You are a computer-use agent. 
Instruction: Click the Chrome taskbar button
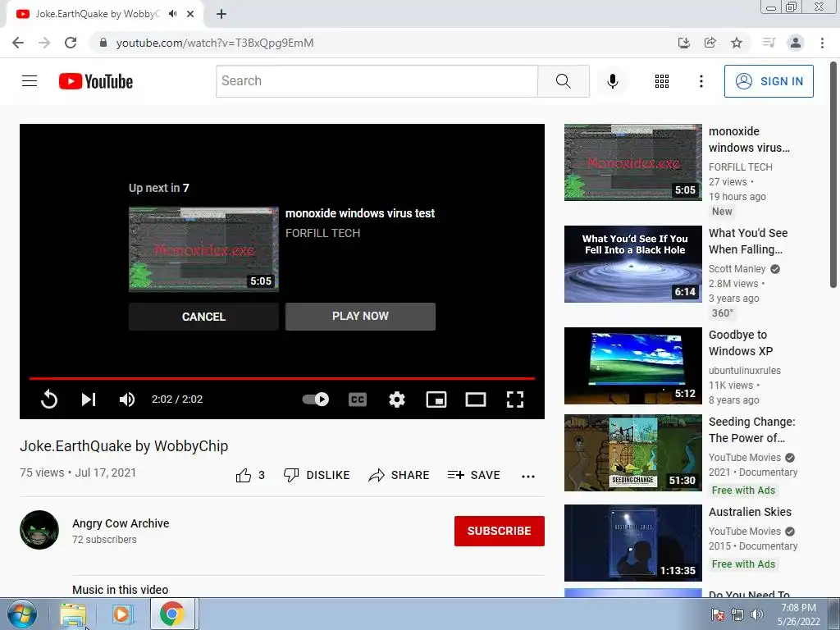tap(171, 614)
